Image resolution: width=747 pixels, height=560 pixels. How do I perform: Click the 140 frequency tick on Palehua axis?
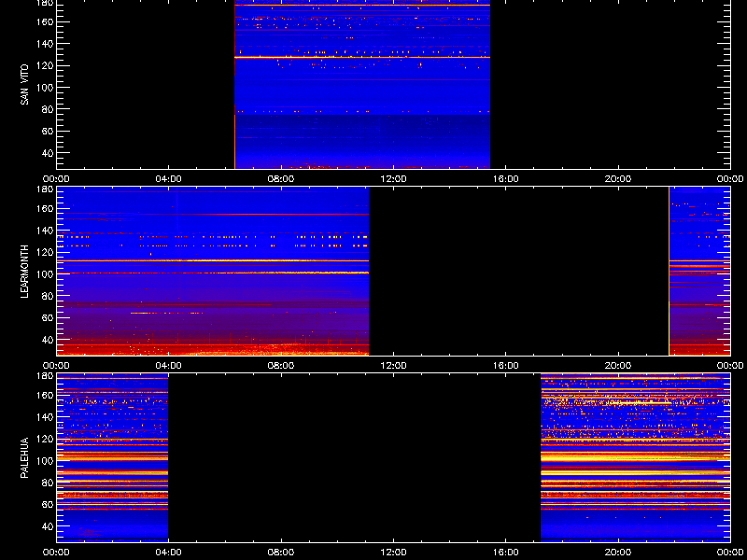(x=45, y=417)
